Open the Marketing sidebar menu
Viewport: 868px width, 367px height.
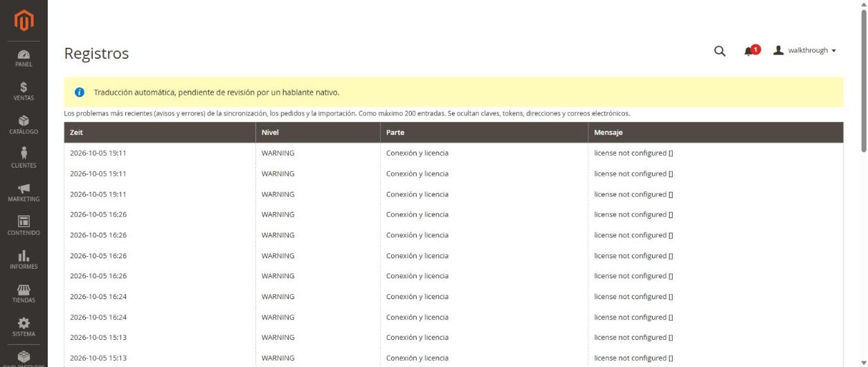point(24,193)
